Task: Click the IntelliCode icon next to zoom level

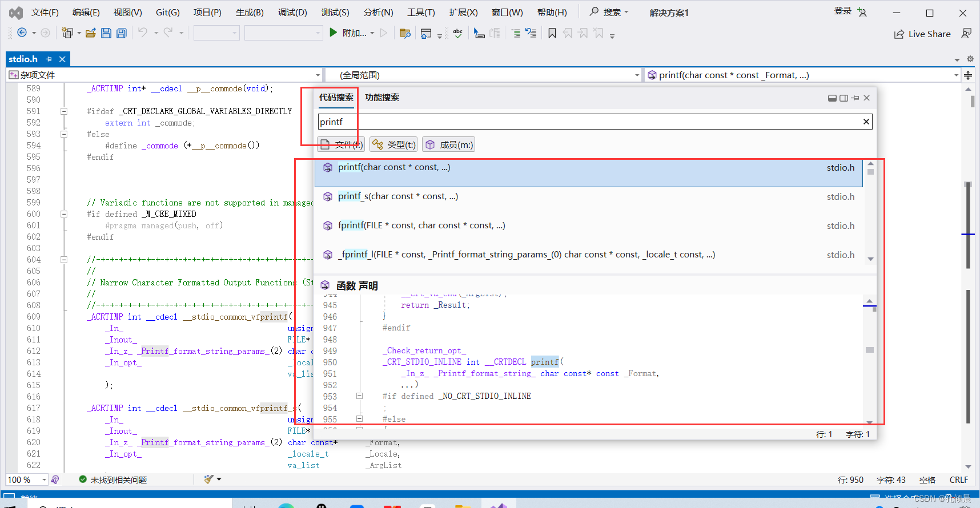Action: (55, 479)
